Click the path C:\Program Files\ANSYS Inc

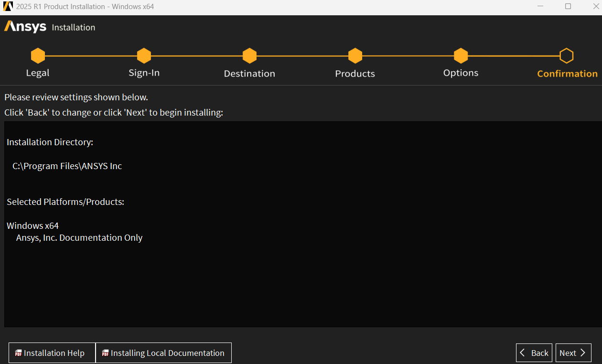pos(67,166)
